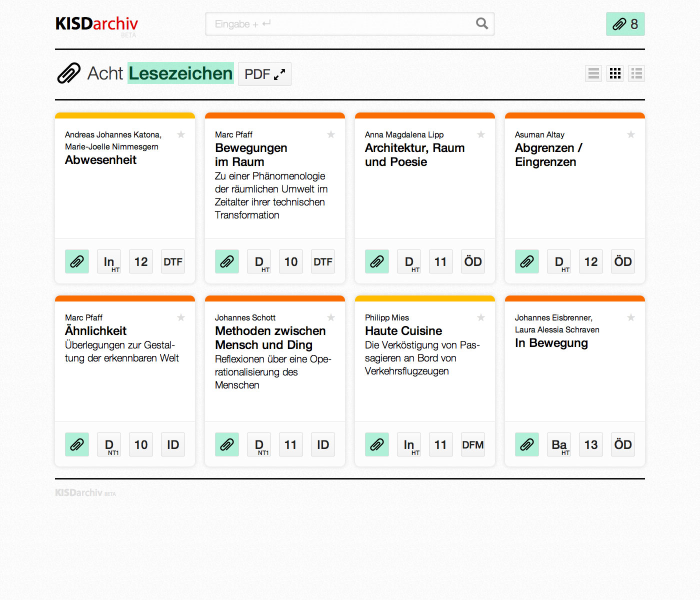The width and height of the screenshot is (700, 600).
Task: Star the Abgrenzen / Eingrenzen card
Action: click(x=631, y=134)
